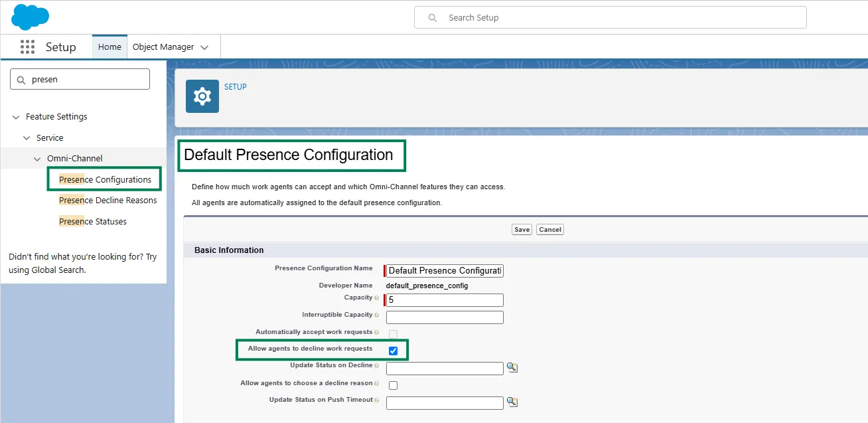Open Presence Statuses in the sidebar
Screen dimensions: 868x423
pyautogui.click(x=93, y=222)
